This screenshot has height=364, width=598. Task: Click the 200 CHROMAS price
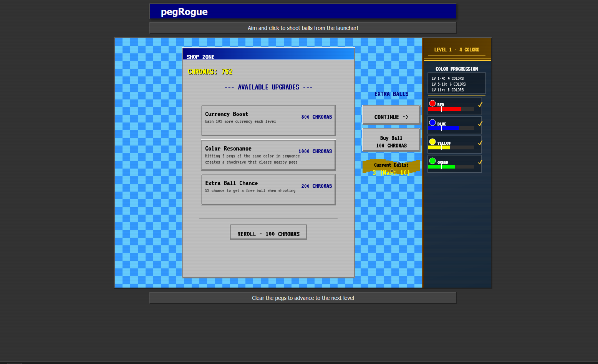tap(316, 186)
